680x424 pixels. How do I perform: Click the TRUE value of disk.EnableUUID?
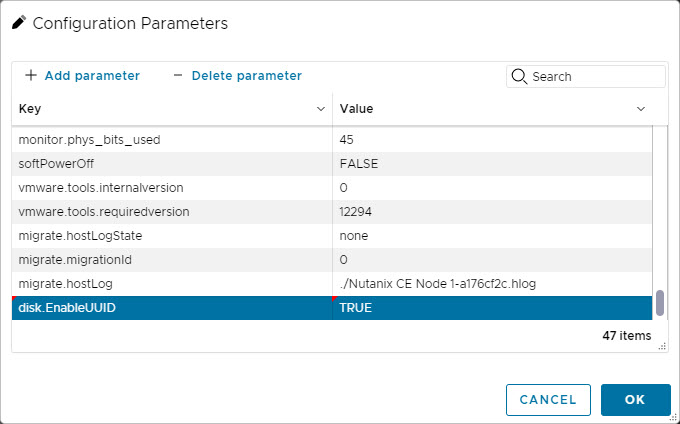[x=492, y=308]
